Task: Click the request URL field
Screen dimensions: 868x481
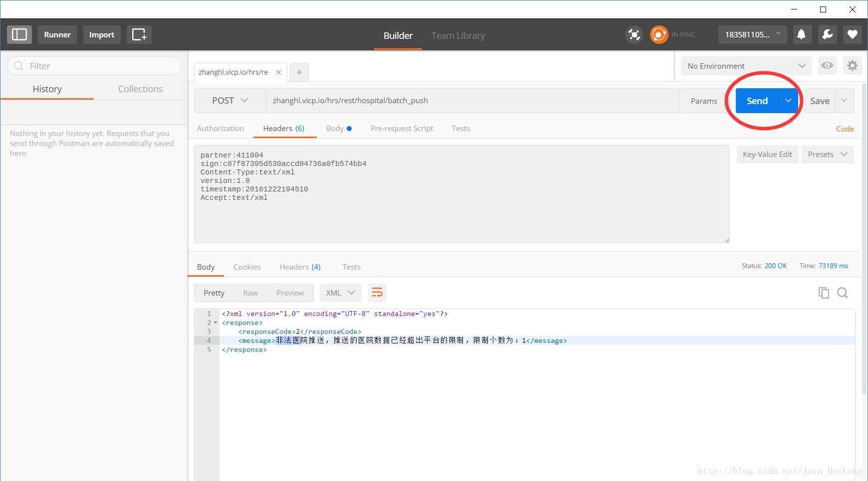Action: (472, 101)
